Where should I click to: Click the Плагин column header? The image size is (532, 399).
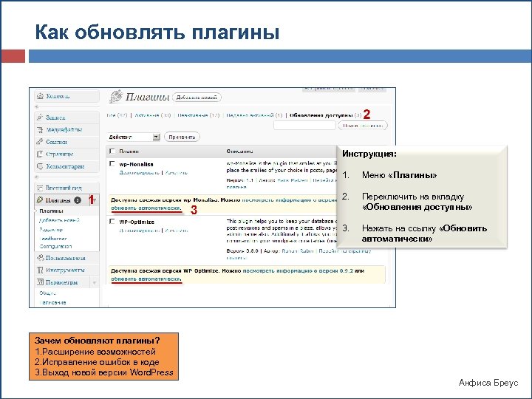pyautogui.click(x=129, y=151)
